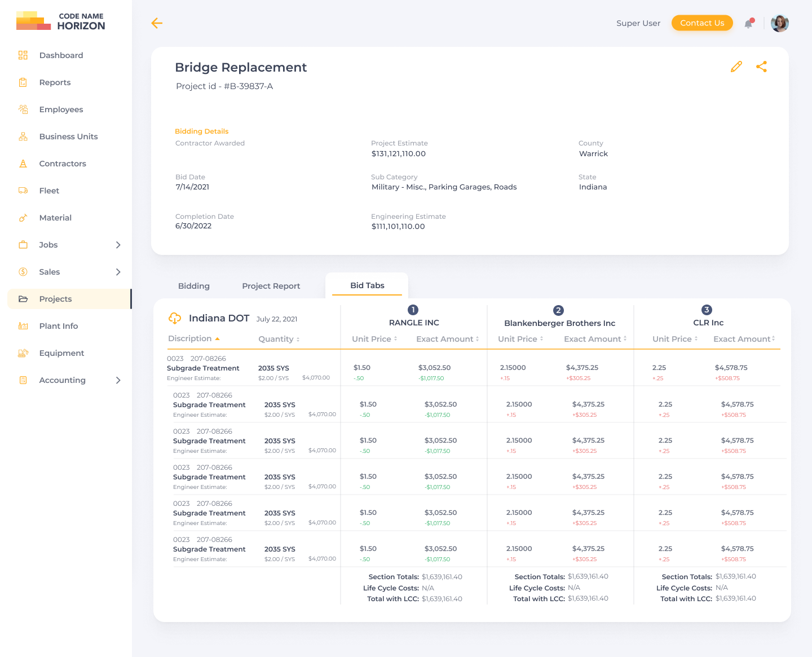Expand the Accounting submenu chevron

coord(118,380)
